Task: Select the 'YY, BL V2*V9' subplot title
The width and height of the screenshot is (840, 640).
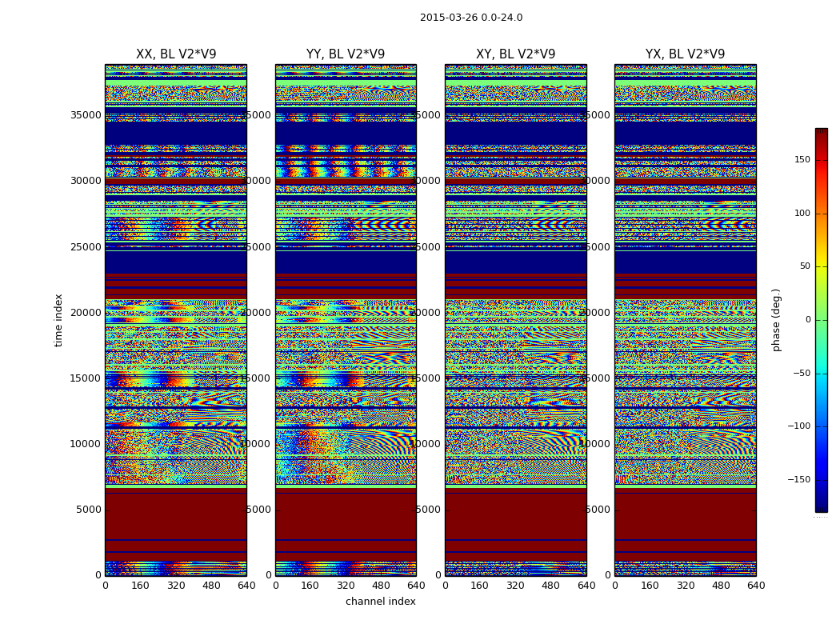Action: point(346,54)
